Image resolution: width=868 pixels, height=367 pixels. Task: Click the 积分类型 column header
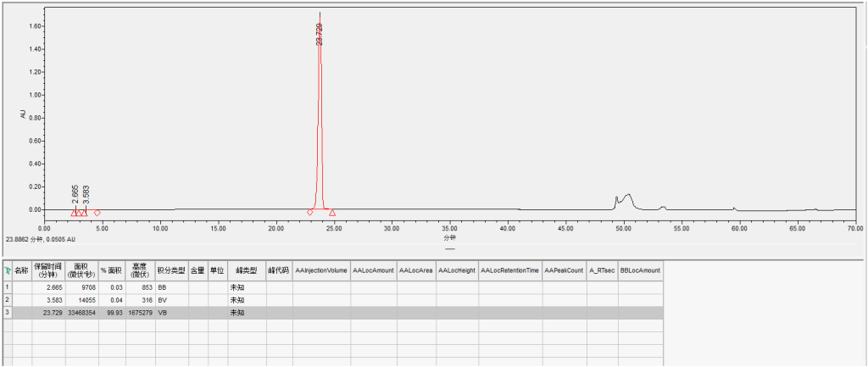(x=171, y=270)
